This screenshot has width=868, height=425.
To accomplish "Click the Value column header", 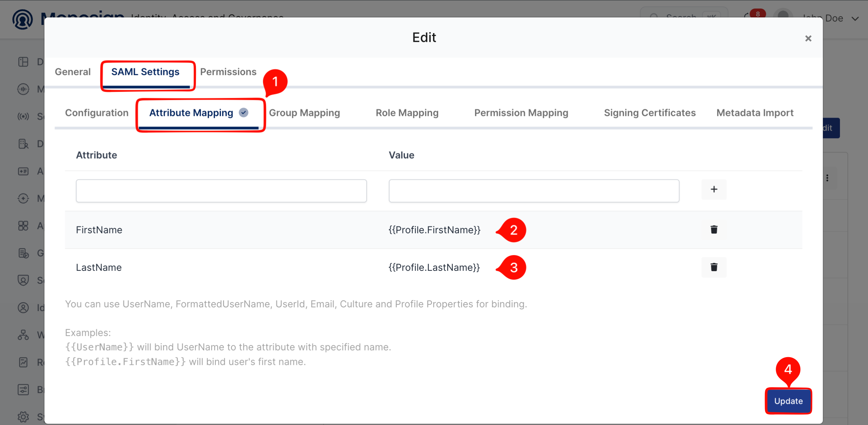I will [x=401, y=155].
